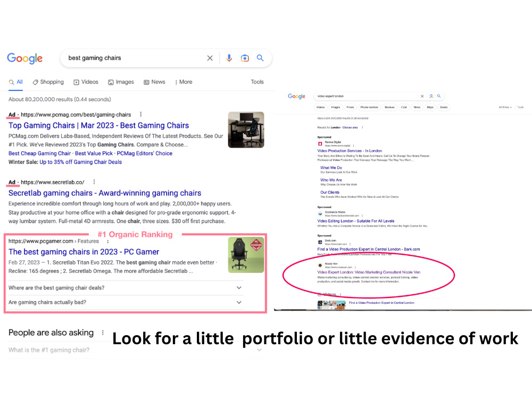532x399 pixels.
Task: Open 'Video Expert London: Video Marketing Consultant' result
Action: click(x=369, y=272)
